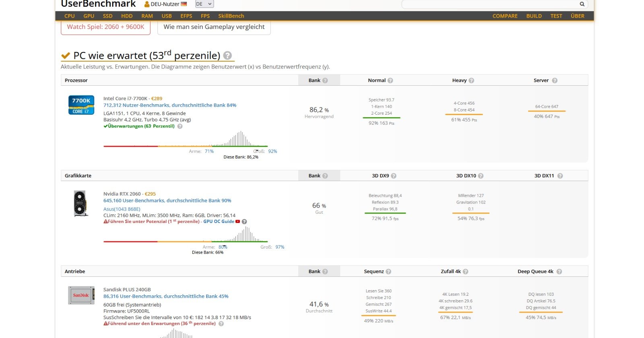Image resolution: width=644 pixels, height=338 pixels.
Task: Open the CPU menu
Action: 70,16
